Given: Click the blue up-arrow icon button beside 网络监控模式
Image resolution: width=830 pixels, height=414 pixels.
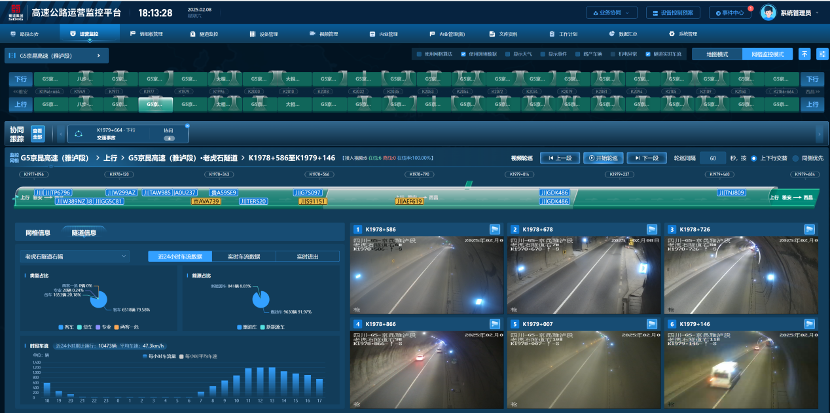Looking at the screenshot, I should (805, 54).
